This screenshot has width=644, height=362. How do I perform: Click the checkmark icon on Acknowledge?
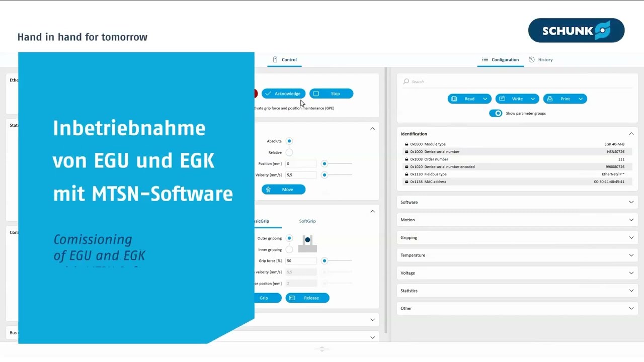[268, 94]
